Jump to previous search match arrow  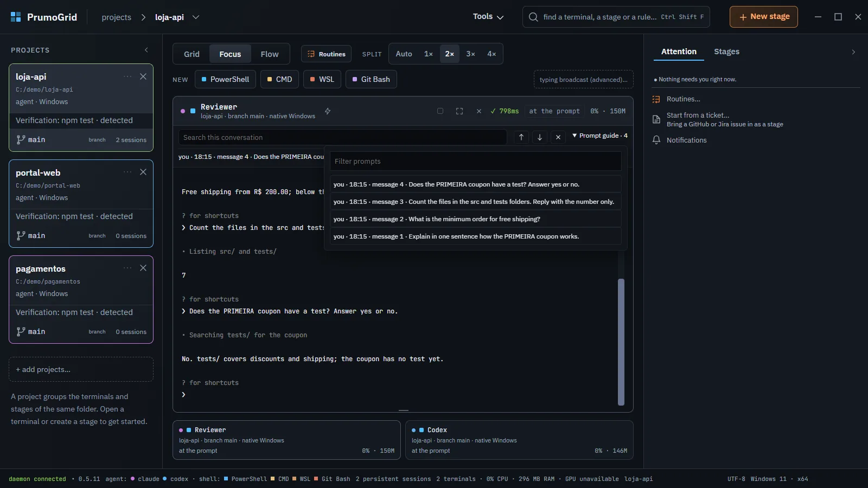pos(521,137)
